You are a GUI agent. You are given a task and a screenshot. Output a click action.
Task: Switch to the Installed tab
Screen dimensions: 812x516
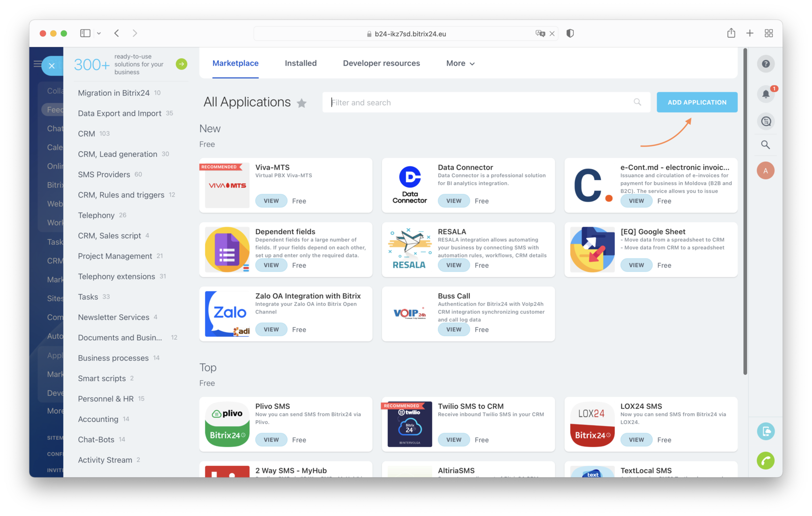(x=301, y=63)
